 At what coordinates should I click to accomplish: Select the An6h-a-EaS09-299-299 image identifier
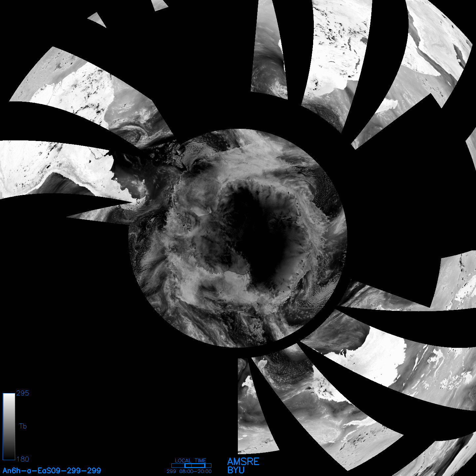52,470
